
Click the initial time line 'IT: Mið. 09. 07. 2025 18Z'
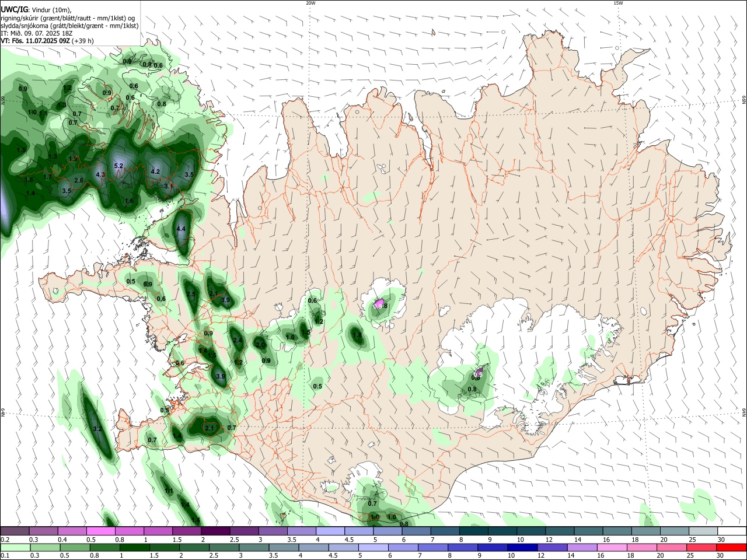coord(36,33)
